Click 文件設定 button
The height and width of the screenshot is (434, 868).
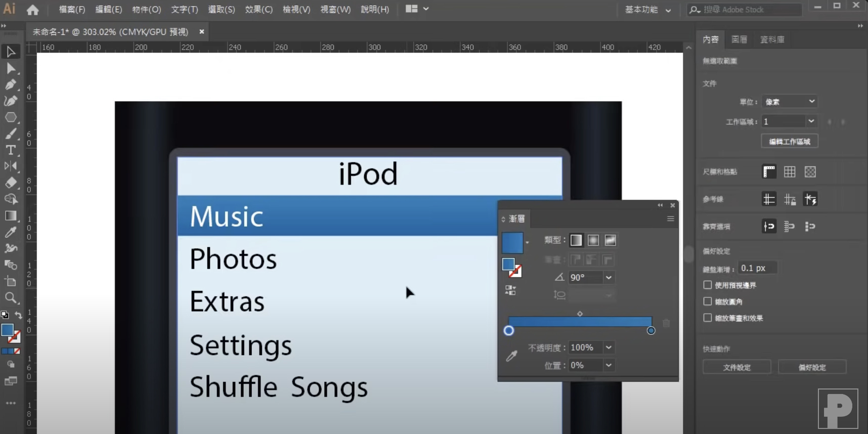click(736, 367)
